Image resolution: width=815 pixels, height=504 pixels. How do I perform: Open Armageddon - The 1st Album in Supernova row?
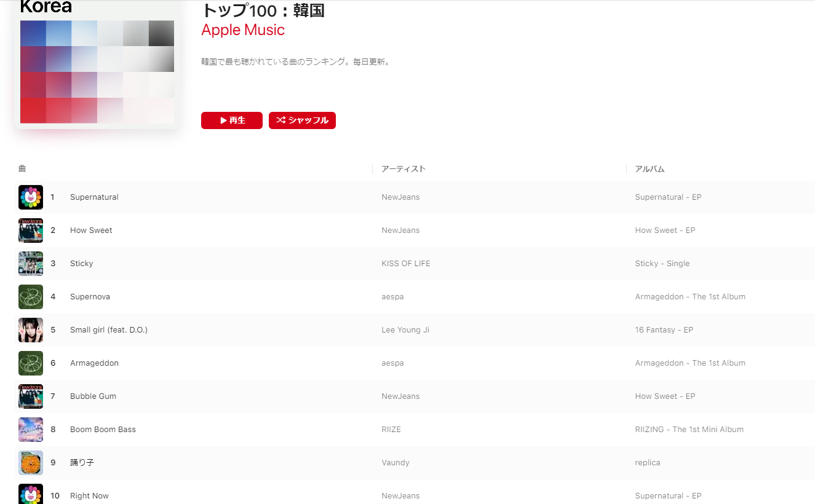tap(690, 297)
